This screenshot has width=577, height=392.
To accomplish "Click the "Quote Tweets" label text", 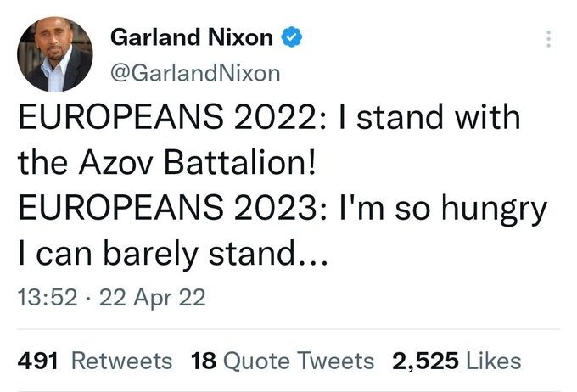I will (297, 361).
